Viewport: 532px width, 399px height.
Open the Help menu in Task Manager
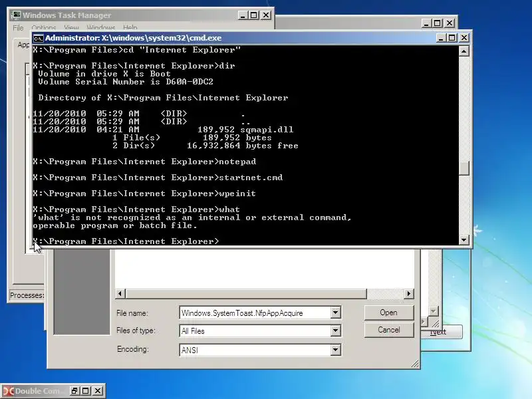coord(130,27)
